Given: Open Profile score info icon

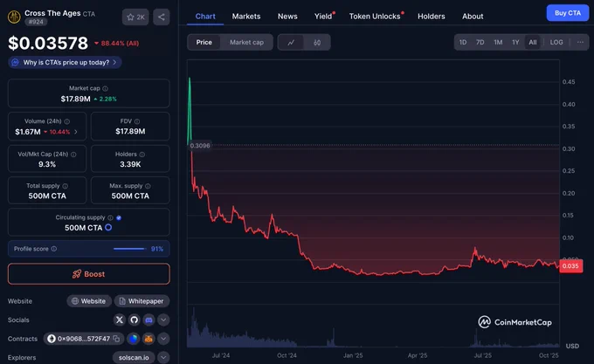Looking at the screenshot, I should (54, 249).
